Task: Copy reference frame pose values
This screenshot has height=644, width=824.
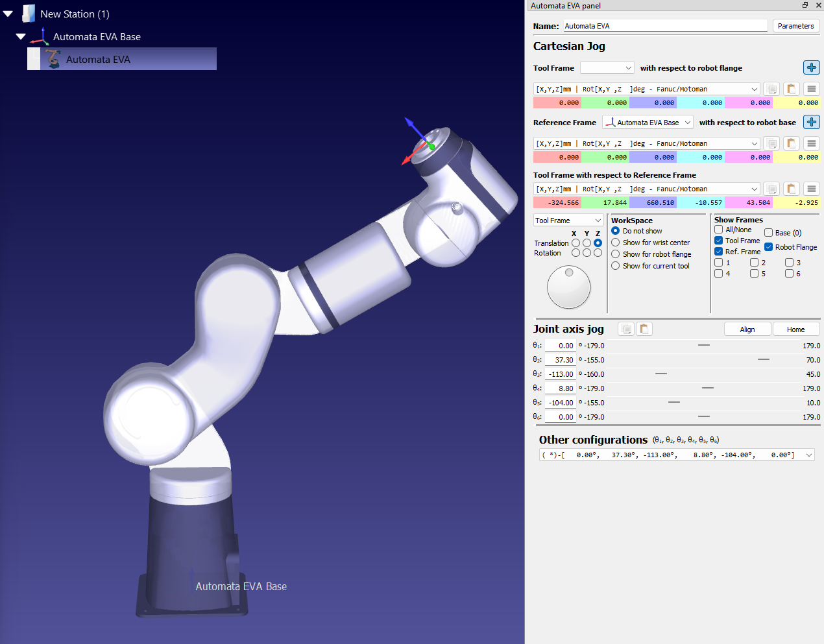Action: coord(771,143)
